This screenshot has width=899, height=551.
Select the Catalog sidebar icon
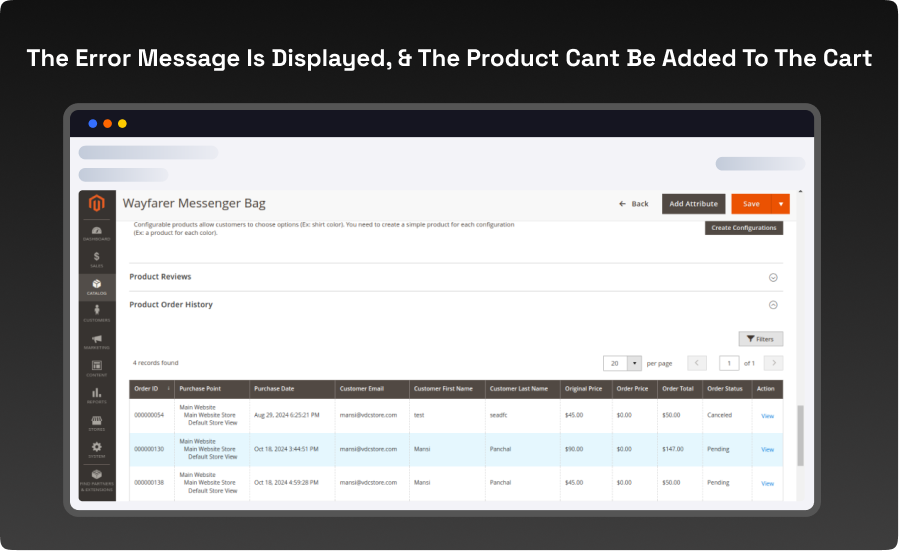coord(97,287)
